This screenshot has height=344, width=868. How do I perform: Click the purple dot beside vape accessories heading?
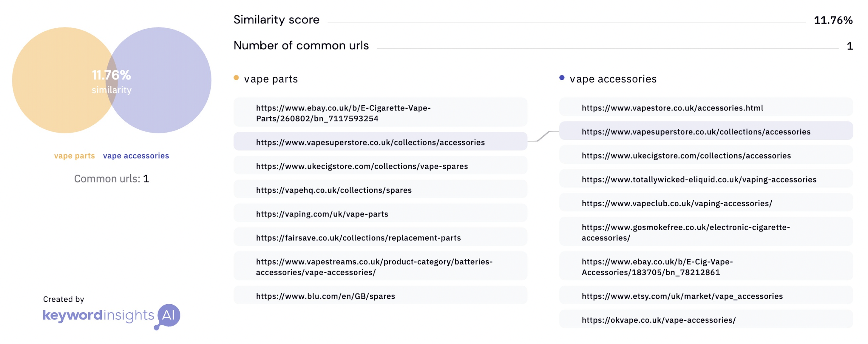click(562, 78)
